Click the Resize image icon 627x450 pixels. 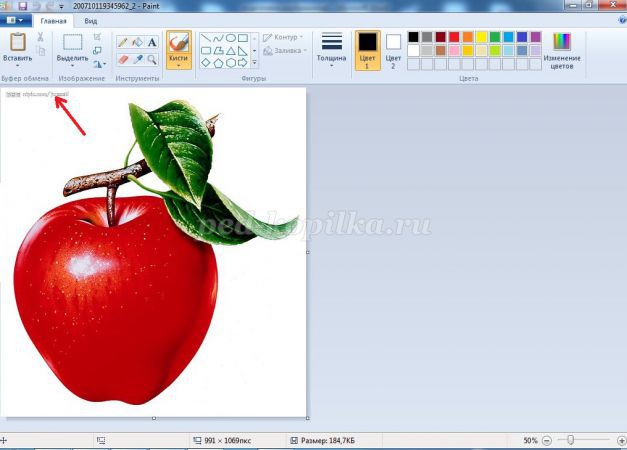97,51
